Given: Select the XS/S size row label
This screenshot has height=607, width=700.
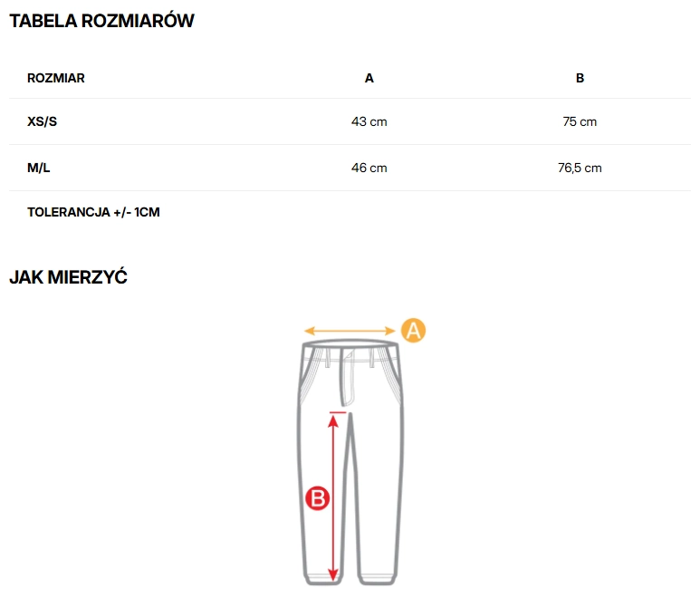Looking at the screenshot, I should point(43,121).
